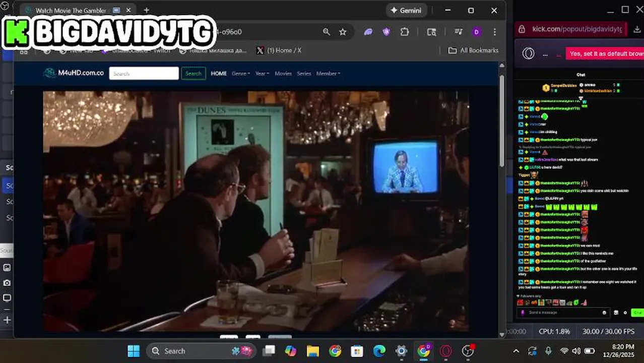Focus the Send a message chat input

coord(563,313)
